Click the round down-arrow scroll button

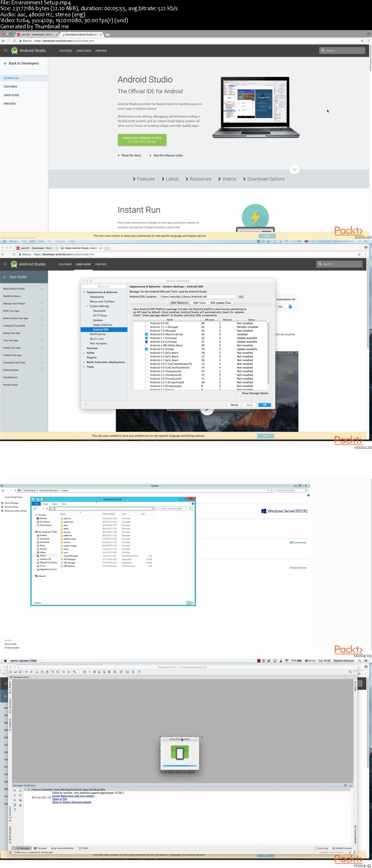(x=295, y=169)
